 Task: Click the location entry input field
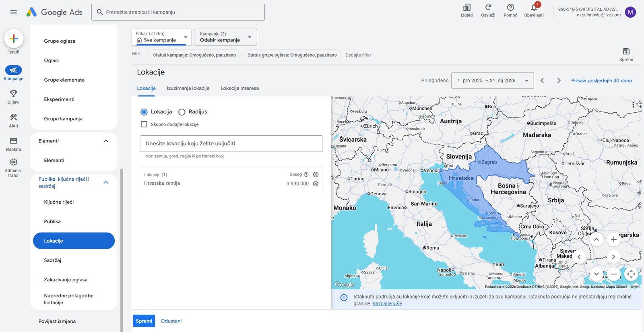click(x=231, y=144)
